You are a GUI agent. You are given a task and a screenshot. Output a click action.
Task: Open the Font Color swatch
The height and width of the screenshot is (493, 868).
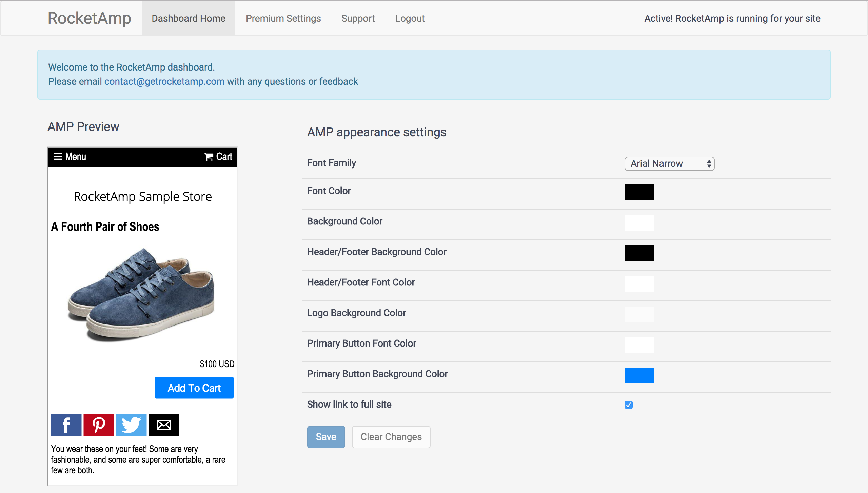coord(639,192)
